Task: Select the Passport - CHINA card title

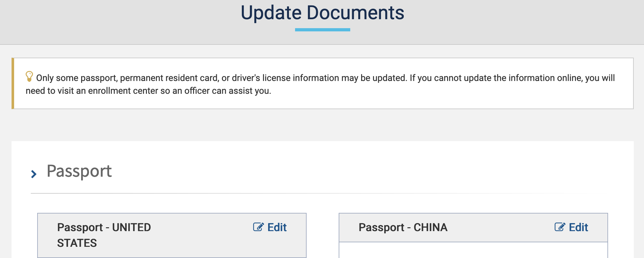Action: tap(403, 227)
